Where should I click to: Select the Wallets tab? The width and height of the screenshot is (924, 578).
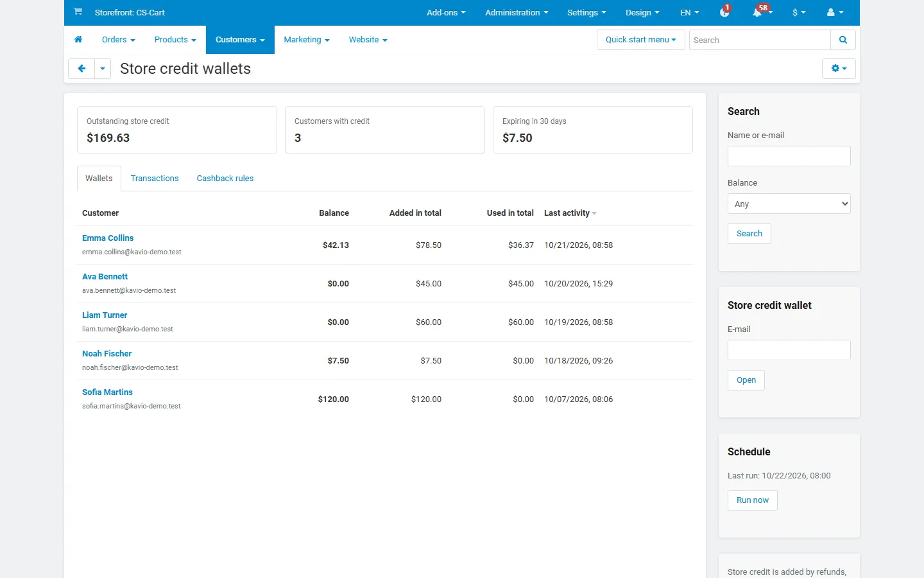[99, 179]
